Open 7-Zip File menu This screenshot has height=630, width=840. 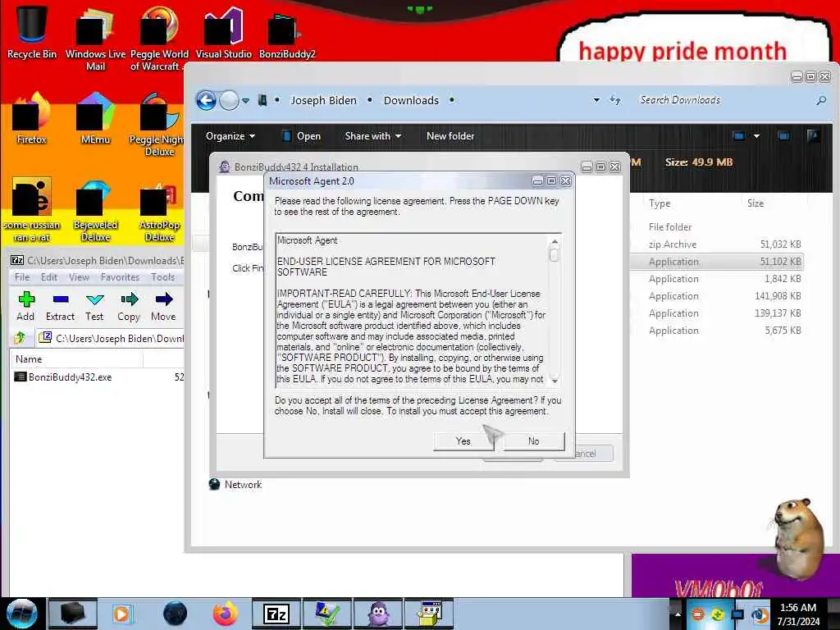pyautogui.click(x=22, y=277)
